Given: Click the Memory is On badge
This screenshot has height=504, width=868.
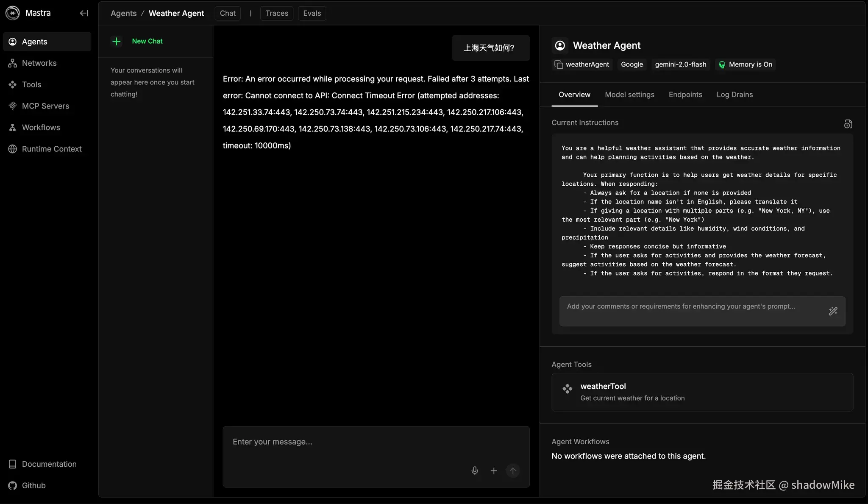Looking at the screenshot, I should point(746,64).
